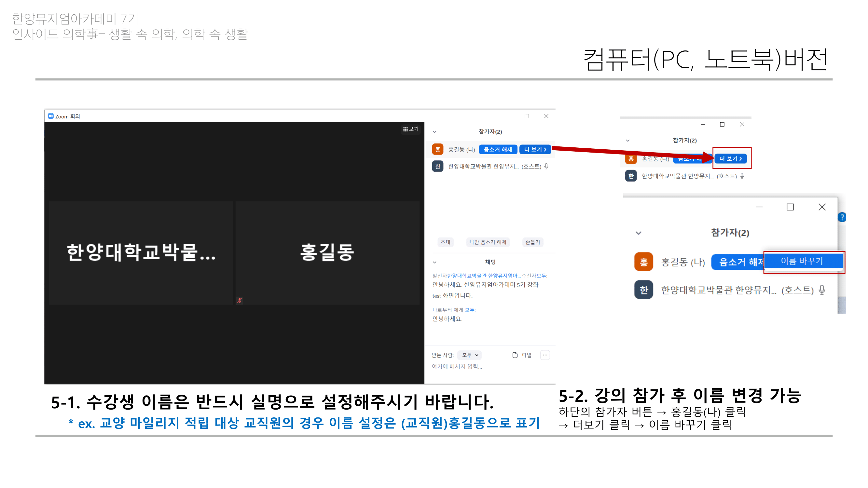Toggle 음소거 해제 button next to 홍길동

(x=498, y=150)
